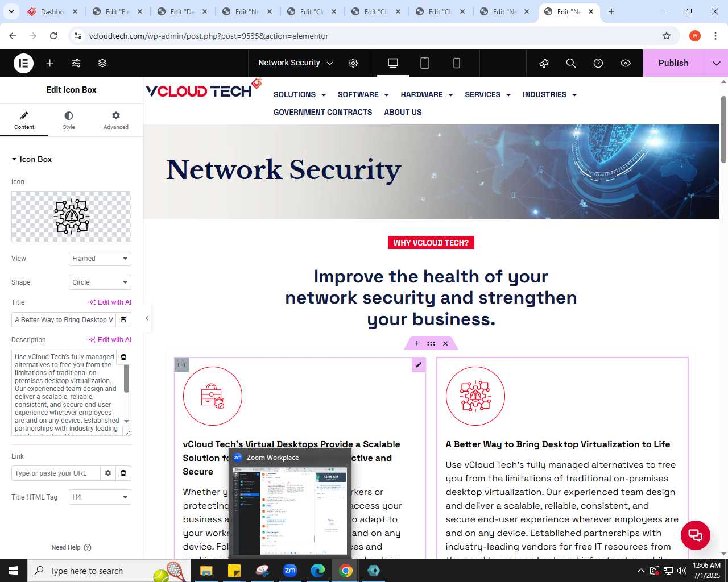Click the ABOUT US link
The width and height of the screenshot is (728, 582).
[403, 113]
